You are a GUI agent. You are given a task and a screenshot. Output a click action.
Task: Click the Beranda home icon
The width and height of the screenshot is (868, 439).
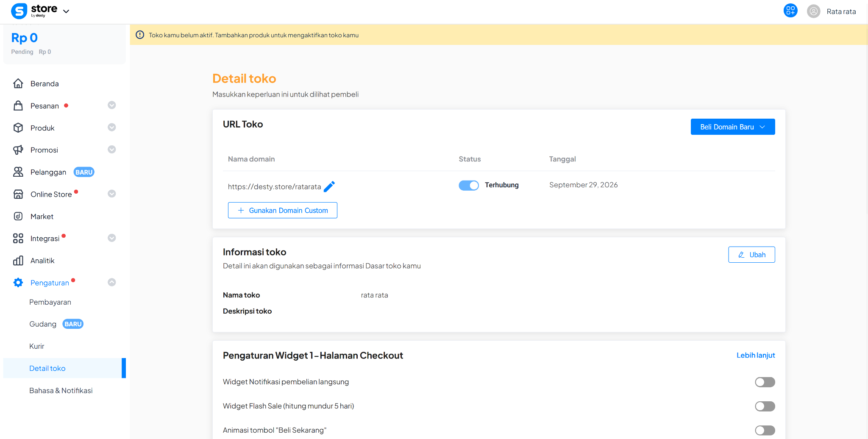18,83
